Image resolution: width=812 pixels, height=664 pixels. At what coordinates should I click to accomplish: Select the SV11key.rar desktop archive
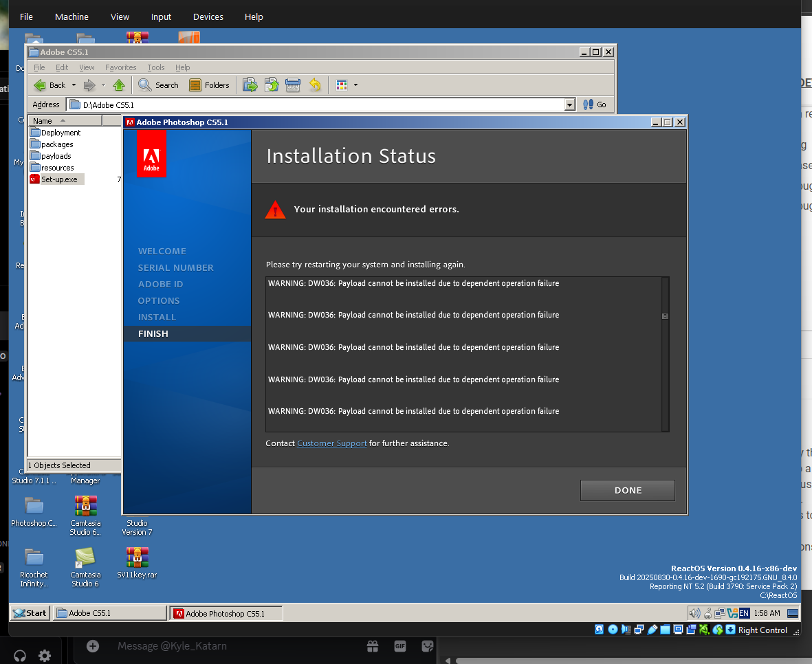(x=138, y=563)
